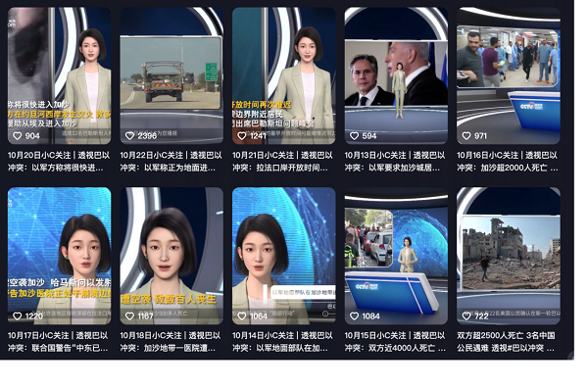This screenshot has width=588, height=389.
Task: Play the 10月14日 video thumbnail
Action: pos(283,256)
